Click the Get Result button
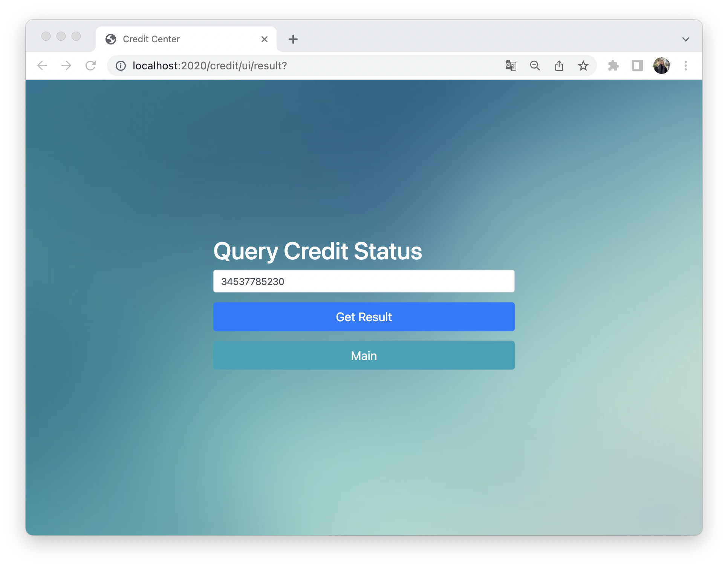 click(x=364, y=317)
